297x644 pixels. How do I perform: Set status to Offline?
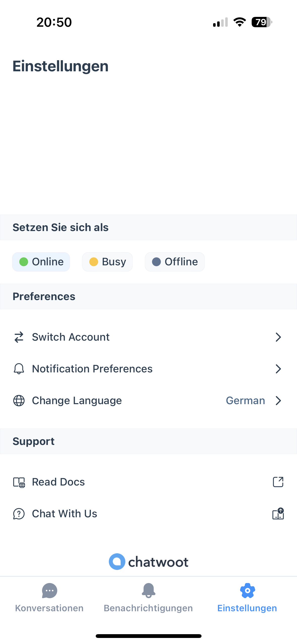pyautogui.click(x=175, y=262)
